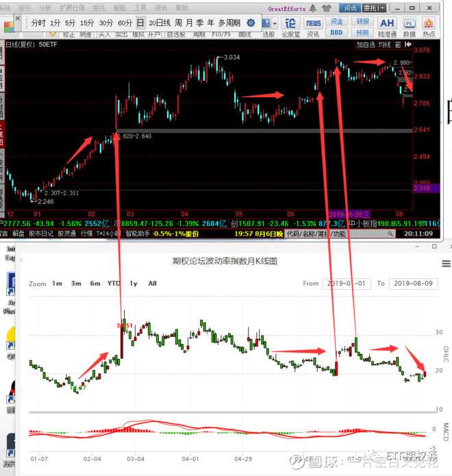Set chart zoom to 1y
Viewport: 452px width, 476px height.
(134, 284)
